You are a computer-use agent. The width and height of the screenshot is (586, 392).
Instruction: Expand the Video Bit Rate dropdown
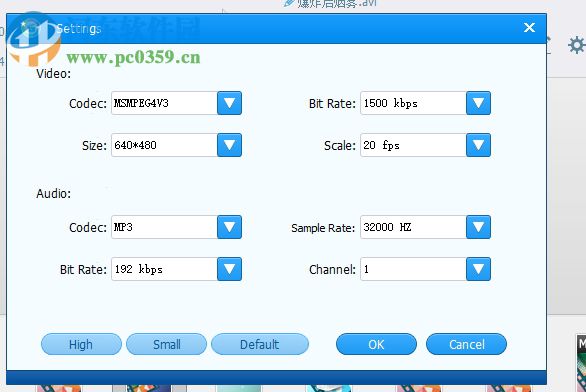point(478,103)
